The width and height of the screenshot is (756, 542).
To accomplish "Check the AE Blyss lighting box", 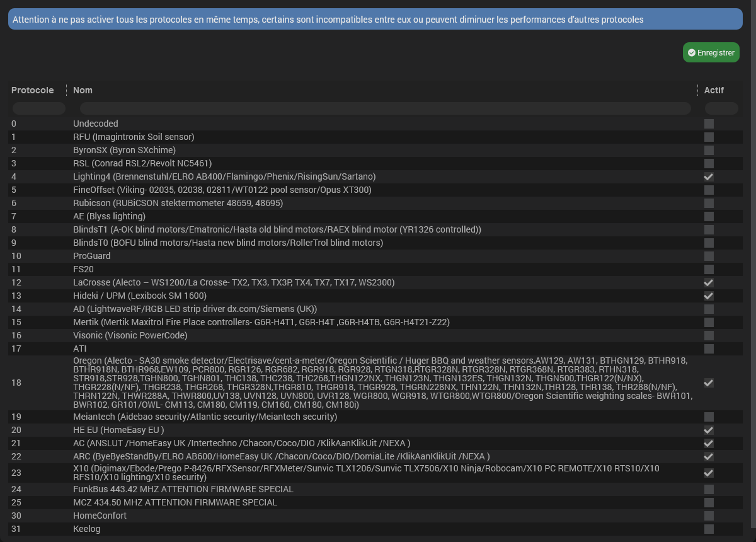I will (709, 217).
